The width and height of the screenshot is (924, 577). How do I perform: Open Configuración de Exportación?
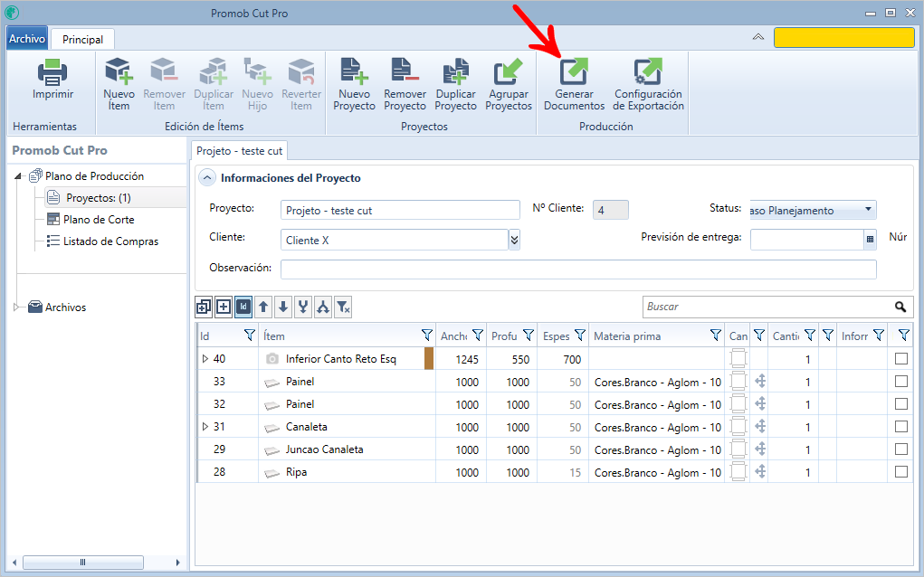(x=648, y=84)
